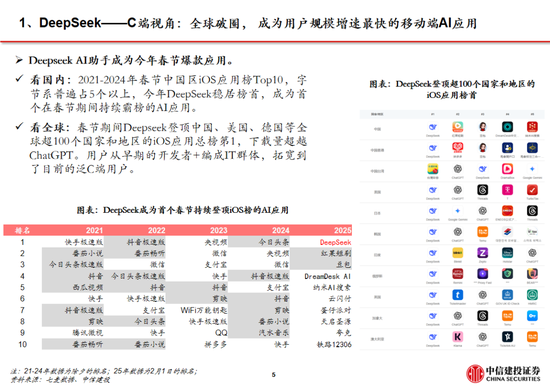Click the dark red Remote app icon
This screenshot has height=390, width=550.
pos(458,274)
